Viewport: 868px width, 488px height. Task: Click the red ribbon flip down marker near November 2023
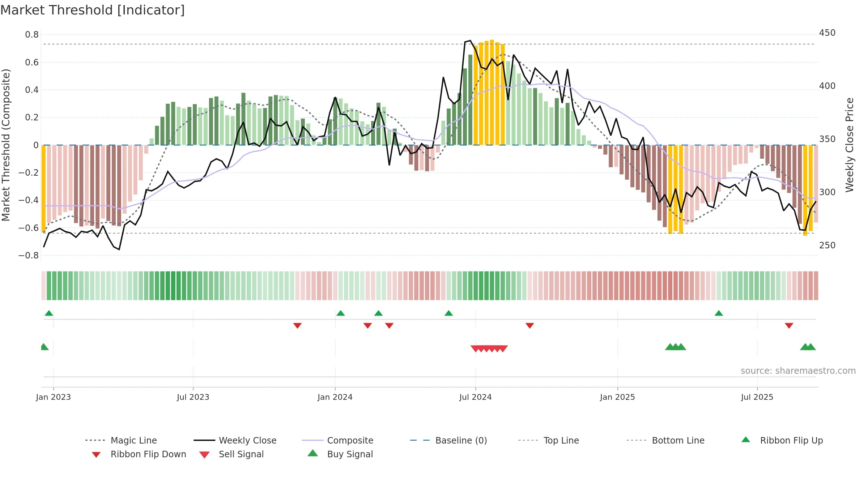(297, 326)
